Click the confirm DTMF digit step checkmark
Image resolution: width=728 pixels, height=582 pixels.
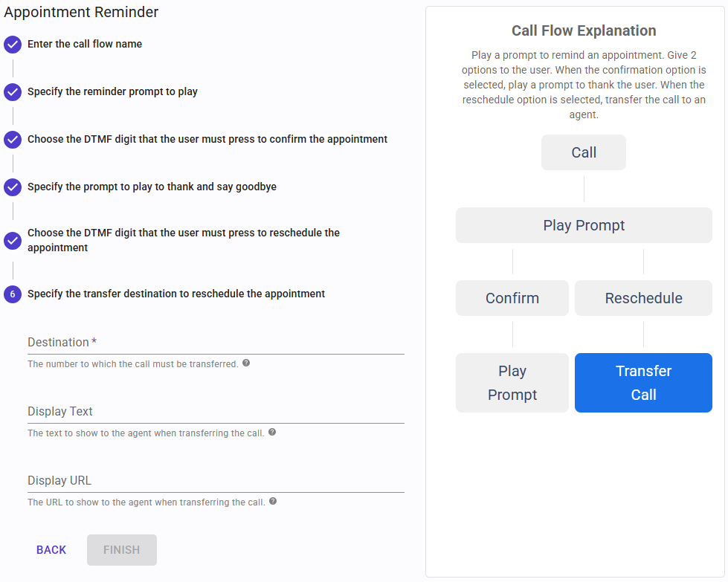pos(13,140)
